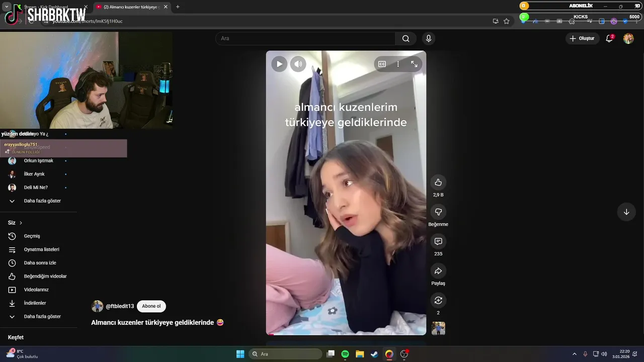The height and width of the screenshot is (362, 644).
Task: Open the Shorts three-dot options menu
Action: pos(398,64)
